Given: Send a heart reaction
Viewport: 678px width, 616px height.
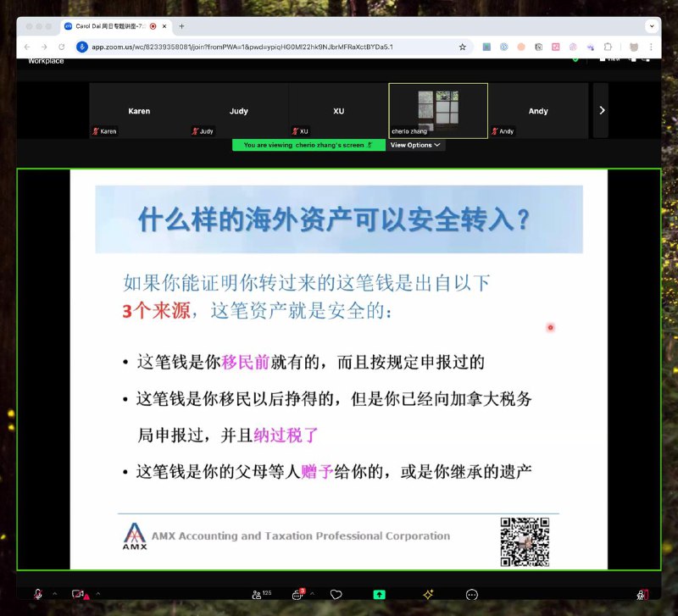Looking at the screenshot, I should click(x=336, y=594).
